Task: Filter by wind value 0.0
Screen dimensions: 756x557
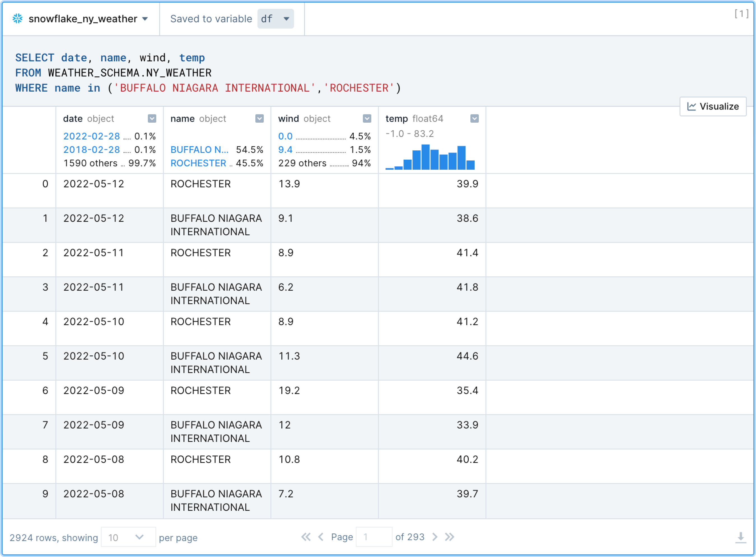Action: (285, 136)
